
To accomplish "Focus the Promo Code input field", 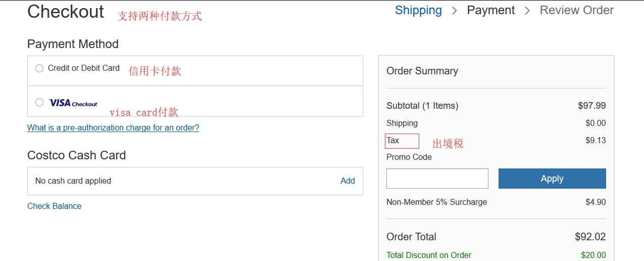I will point(437,179).
